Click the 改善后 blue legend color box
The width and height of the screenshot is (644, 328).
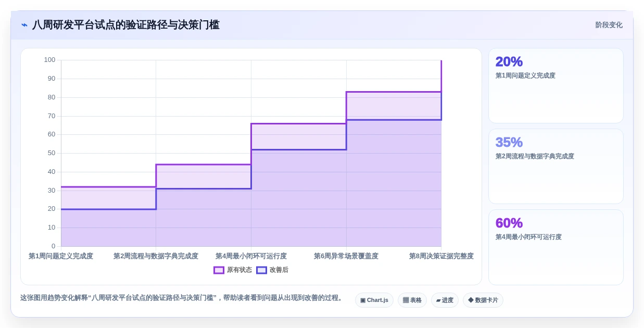point(261,270)
